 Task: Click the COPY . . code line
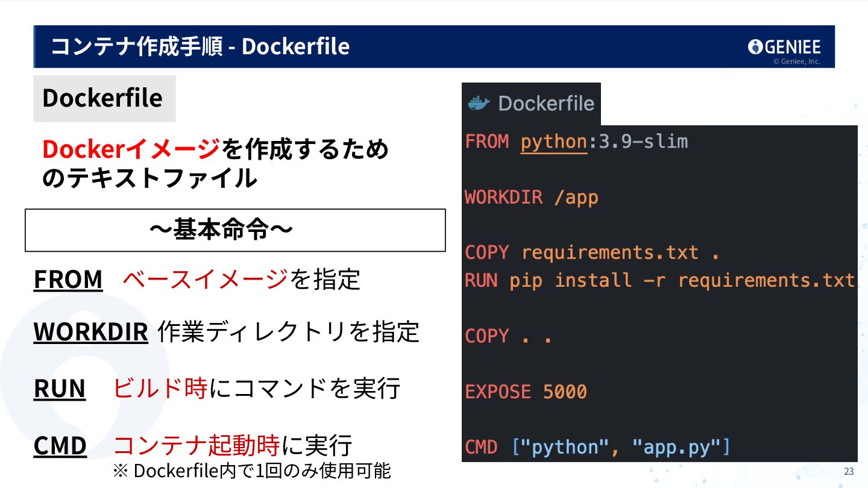click(x=509, y=336)
